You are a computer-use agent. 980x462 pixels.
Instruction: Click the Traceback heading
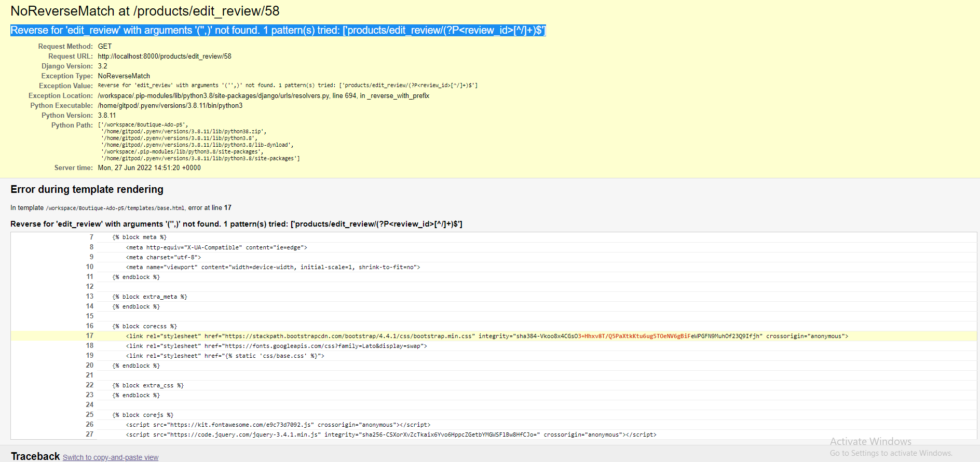pyautogui.click(x=35, y=456)
